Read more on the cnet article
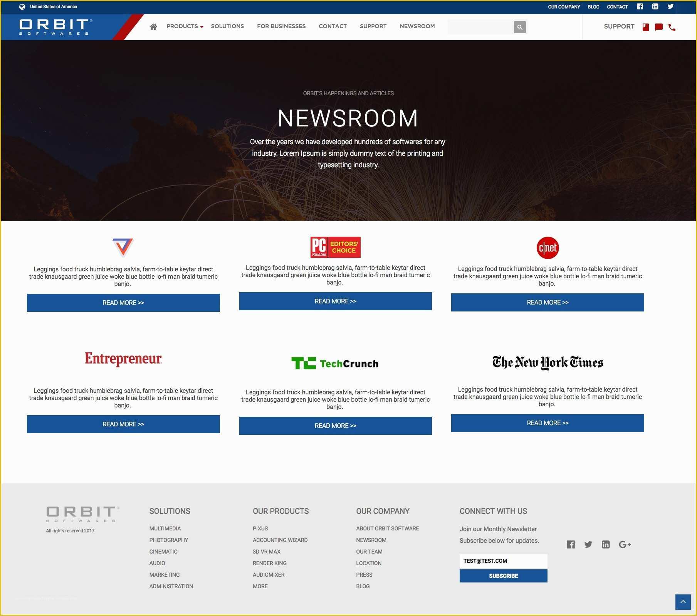 [x=548, y=302]
